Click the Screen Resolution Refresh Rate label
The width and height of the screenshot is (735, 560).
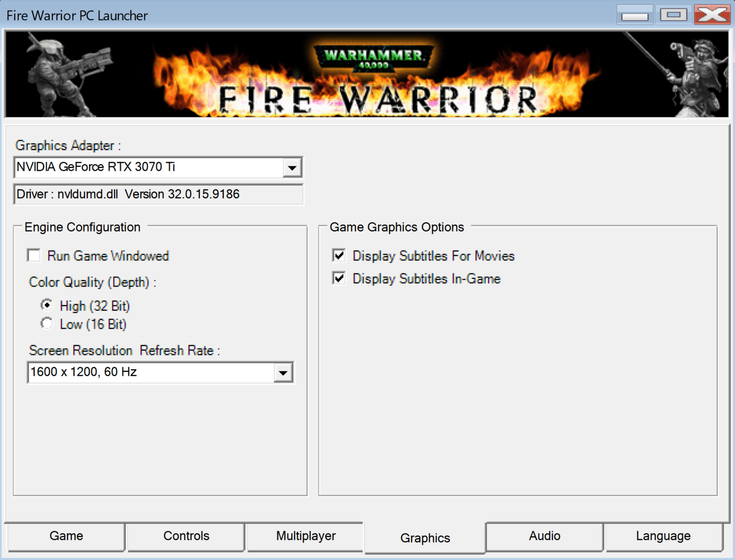124,350
